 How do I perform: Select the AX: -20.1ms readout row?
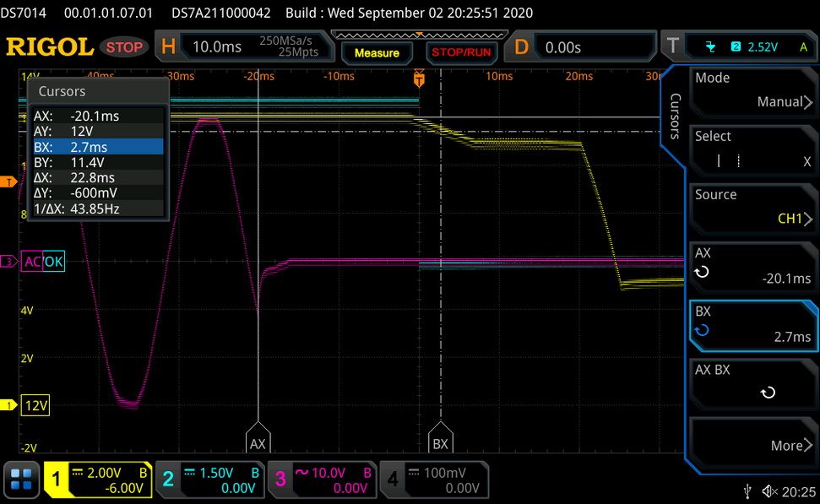[x=98, y=116]
